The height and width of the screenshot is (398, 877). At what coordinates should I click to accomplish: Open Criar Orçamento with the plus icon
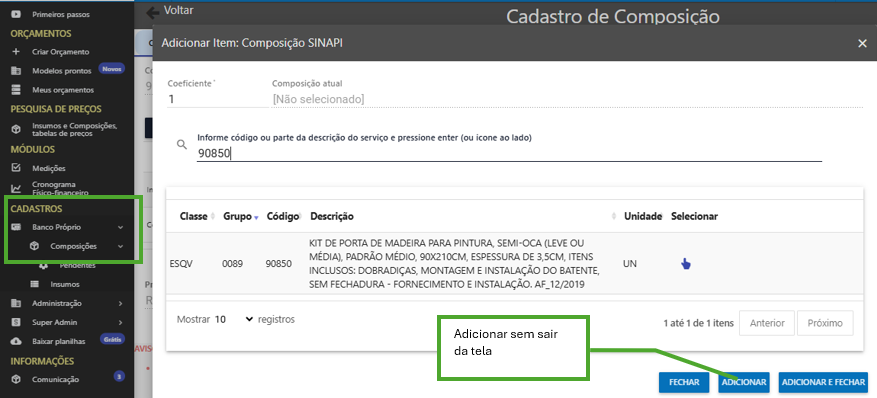tap(16, 51)
